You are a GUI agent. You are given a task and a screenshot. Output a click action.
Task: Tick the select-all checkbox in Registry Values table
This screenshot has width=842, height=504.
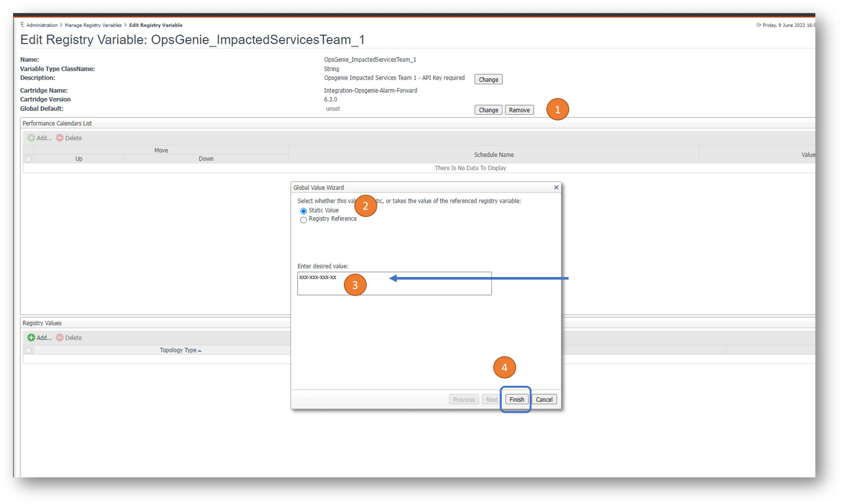coord(29,350)
